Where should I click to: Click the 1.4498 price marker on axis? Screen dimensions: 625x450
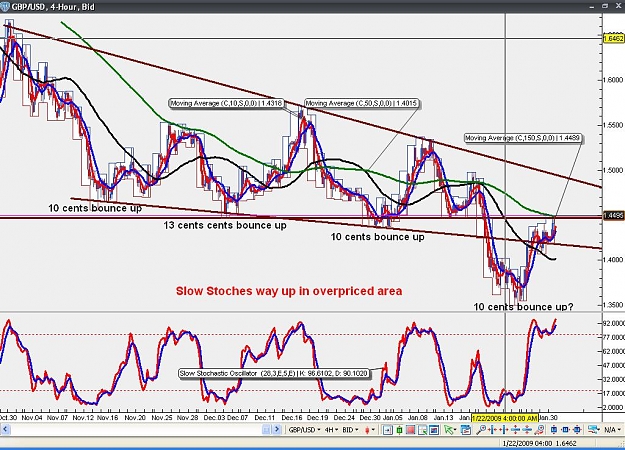pos(613,216)
